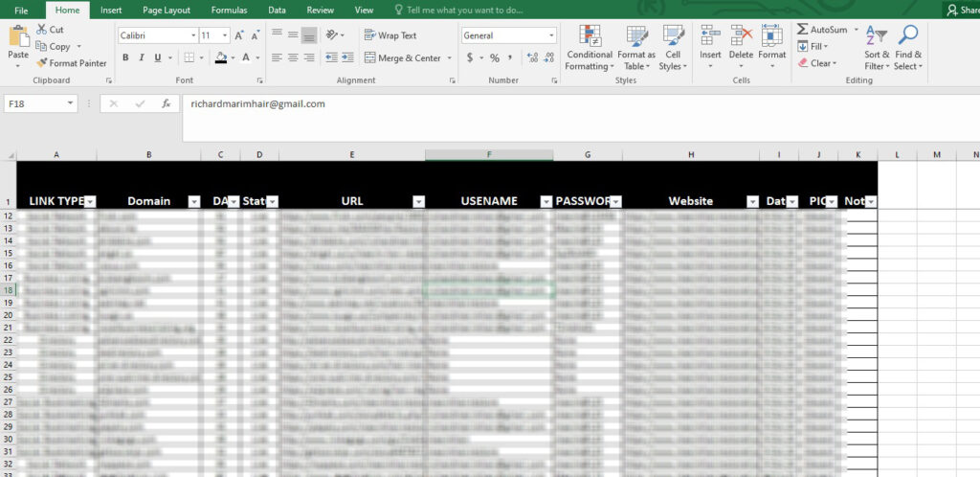Open the General number format dropdown

pyautogui.click(x=551, y=35)
